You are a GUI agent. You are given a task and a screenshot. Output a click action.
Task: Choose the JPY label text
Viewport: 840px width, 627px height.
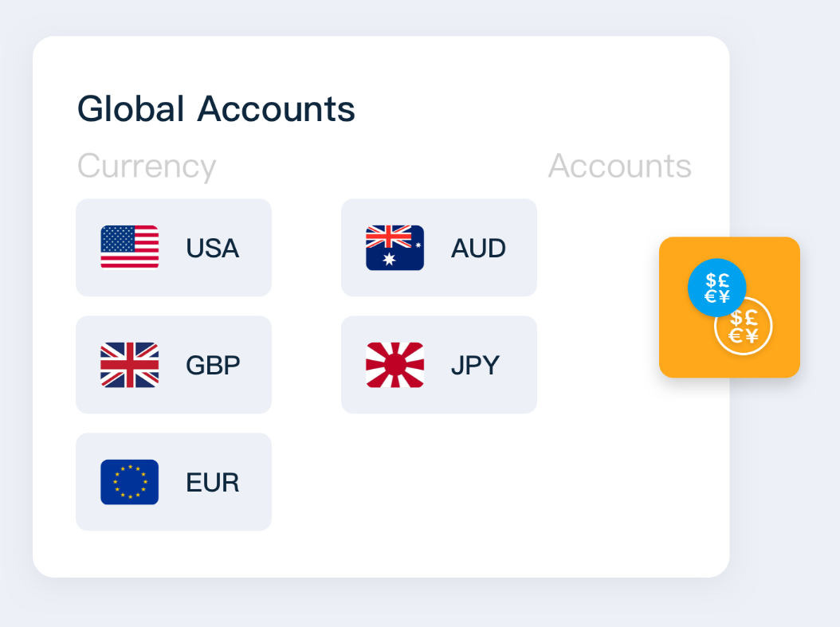[x=475, y=365]
